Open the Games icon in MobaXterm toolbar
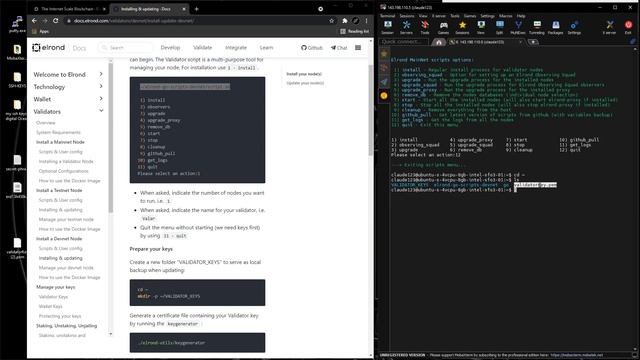The height and width of the screenshot is (360, 640). [443, 27]
